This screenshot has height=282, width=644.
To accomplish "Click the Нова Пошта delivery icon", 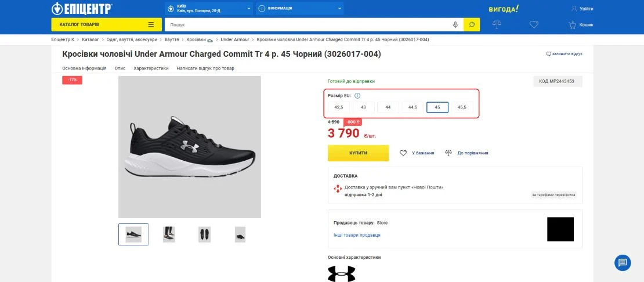I will click(x=338, y=189).
